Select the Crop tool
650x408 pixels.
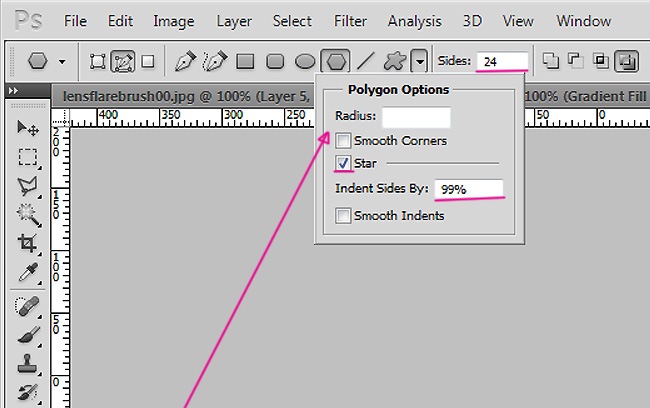pos(28,243)
